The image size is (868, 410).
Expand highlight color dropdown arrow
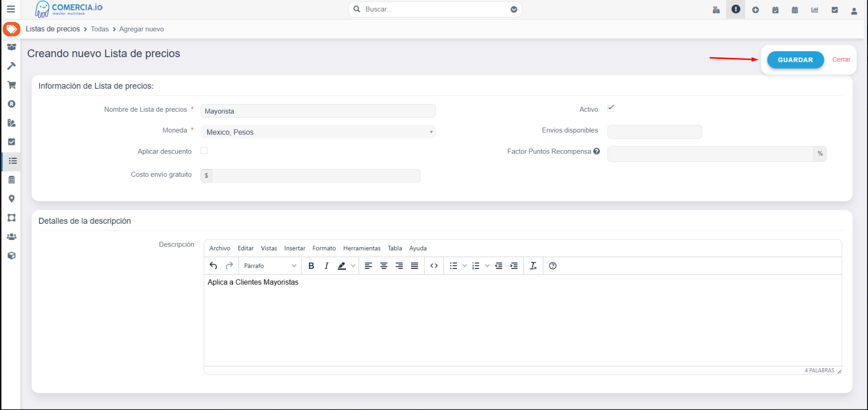(353, 266)
